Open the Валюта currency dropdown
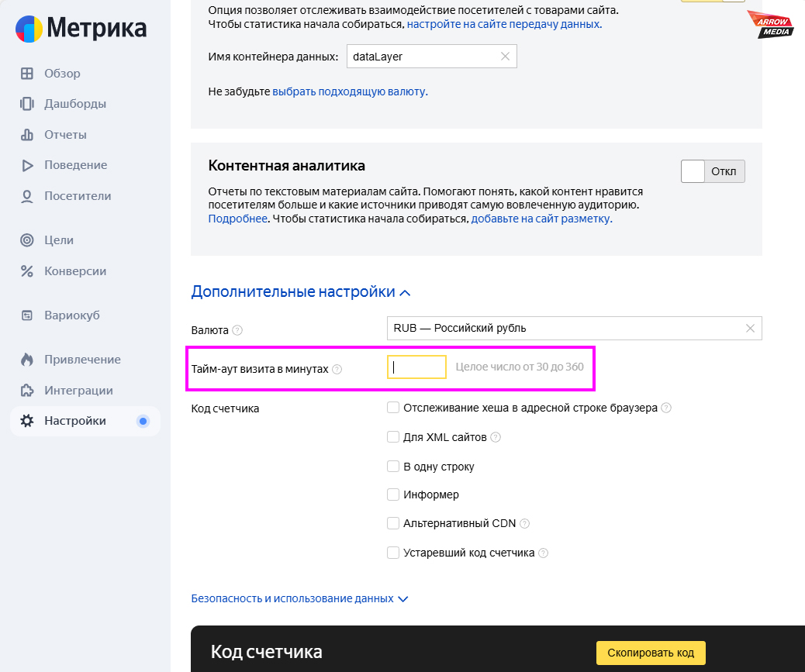 (566, 329)
